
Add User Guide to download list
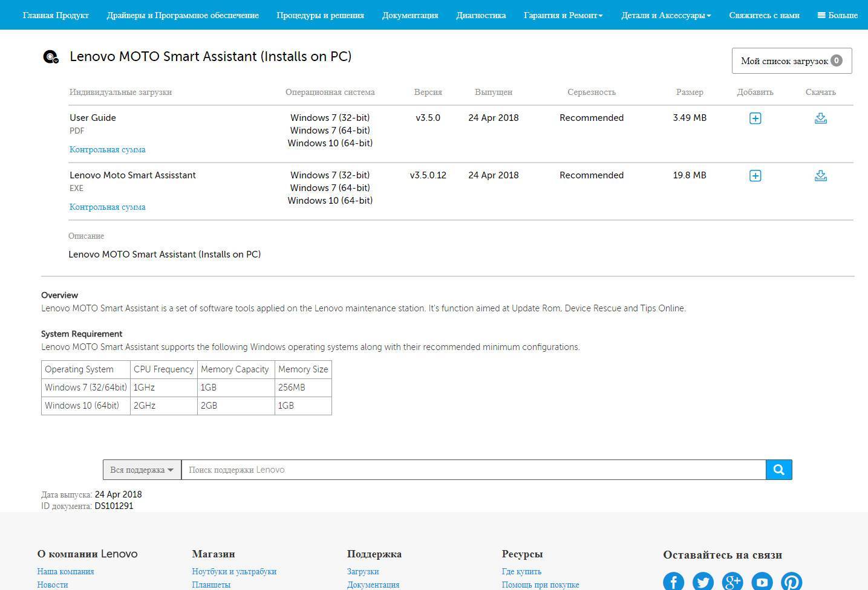pyautogui.click(x=755, y=118)
